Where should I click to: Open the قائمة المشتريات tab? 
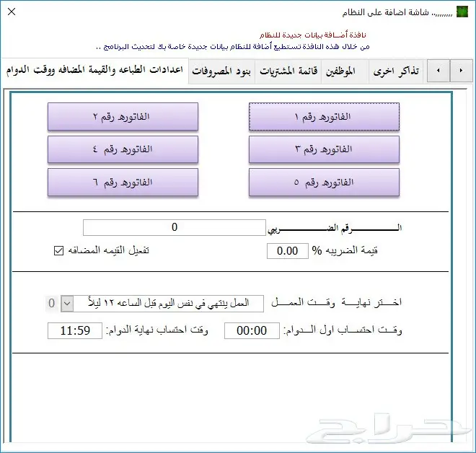[x=288, y=71]
